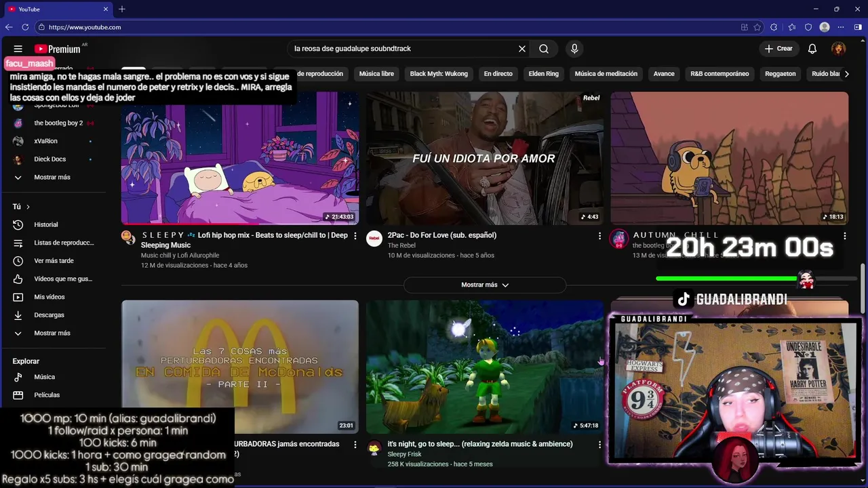Image resolution: width=868 pixels, height=488 pixels.
Task: Open the browser profile avatar
Action: coord(825,27)
